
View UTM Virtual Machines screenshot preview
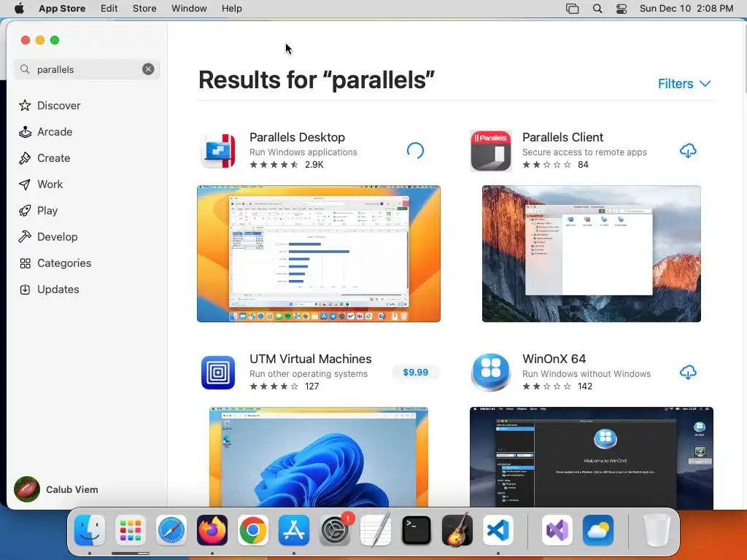coord(319,456)
